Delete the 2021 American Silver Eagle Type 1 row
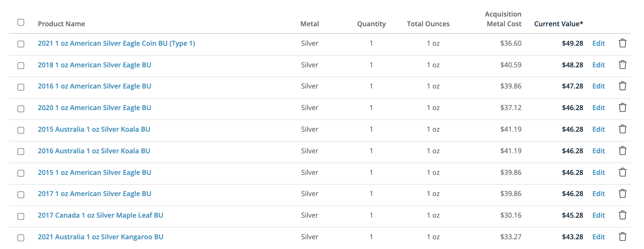Viewport: 644px width, 249px height. pos(622,43)
